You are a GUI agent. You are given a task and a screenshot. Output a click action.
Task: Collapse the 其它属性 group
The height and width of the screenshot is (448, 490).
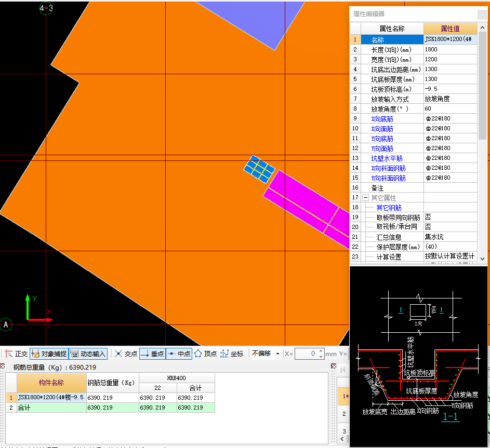pos(365,198)
